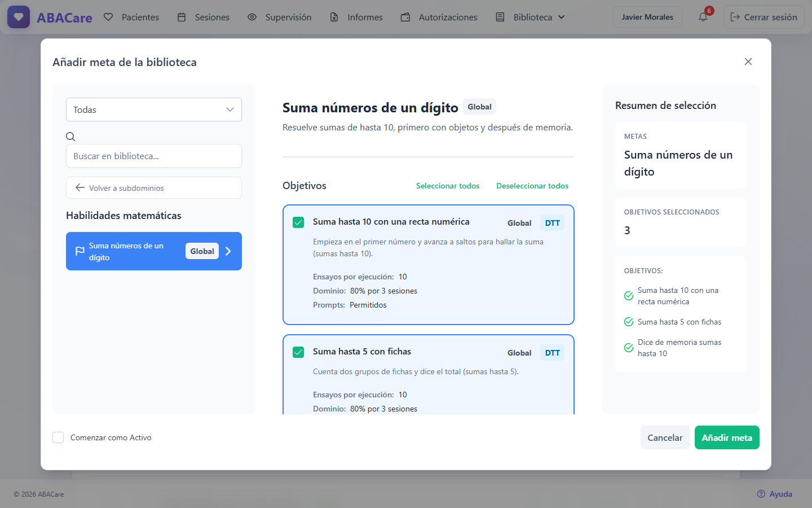Screen dimensions: 812x508
Task: Click Deseleccionar todos link
Action: point(532,186)
